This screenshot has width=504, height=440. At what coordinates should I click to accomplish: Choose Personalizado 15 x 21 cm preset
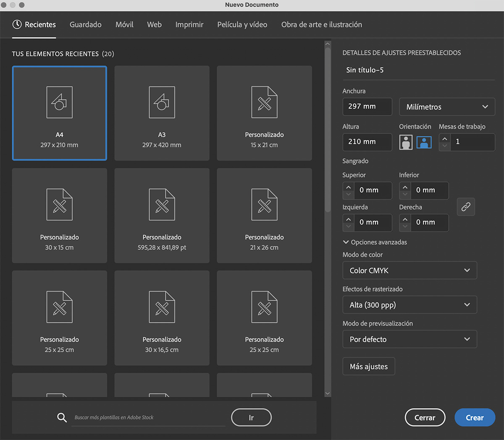(x=264, y=113)
